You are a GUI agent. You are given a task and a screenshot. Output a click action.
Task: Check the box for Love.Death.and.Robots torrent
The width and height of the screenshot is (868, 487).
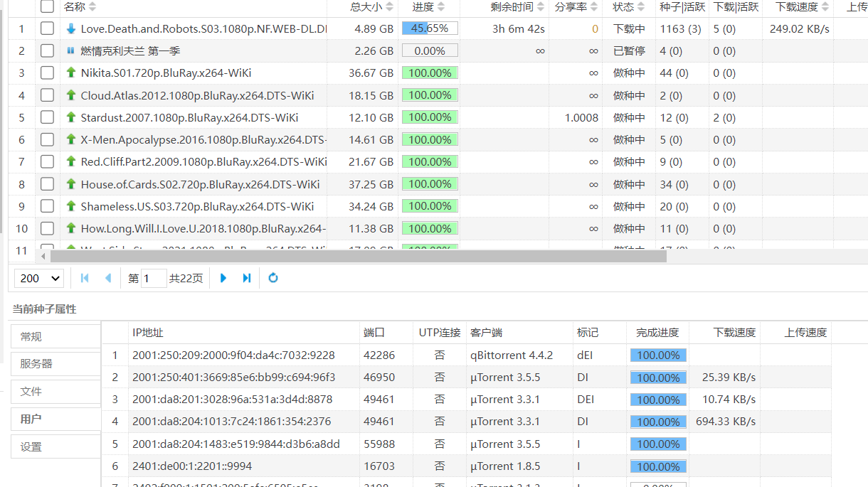[47, 29]
